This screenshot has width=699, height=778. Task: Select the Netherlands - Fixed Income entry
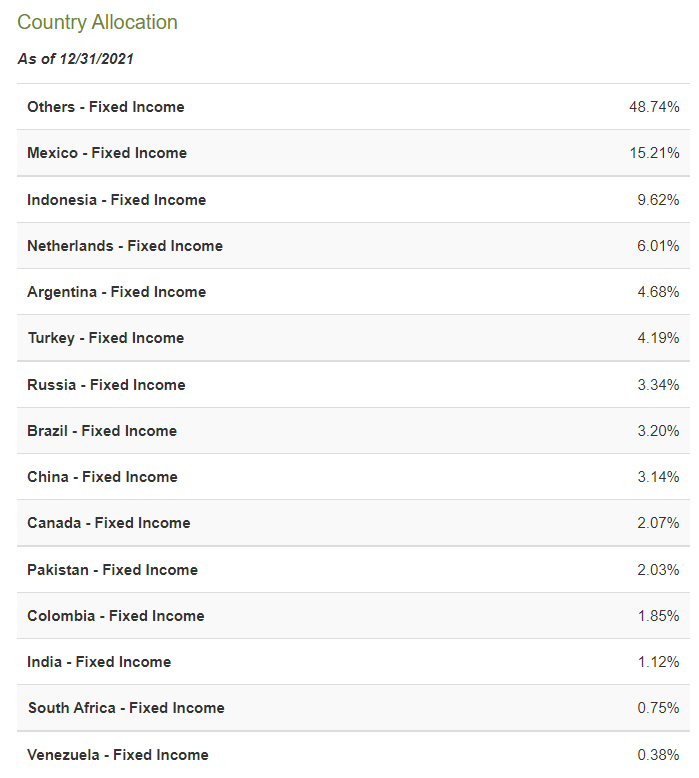[x=125, y=246]
